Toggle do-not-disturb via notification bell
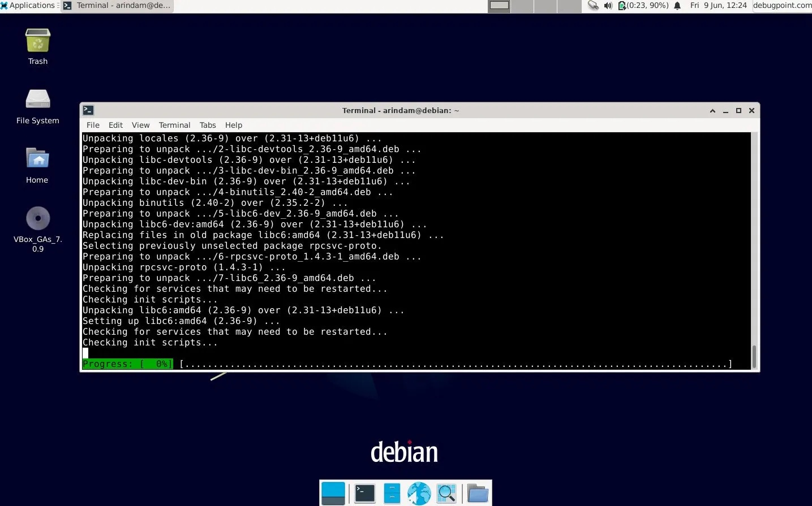This screenshot has width=812, height=506. pyautogui.click(x=677, y=5)
